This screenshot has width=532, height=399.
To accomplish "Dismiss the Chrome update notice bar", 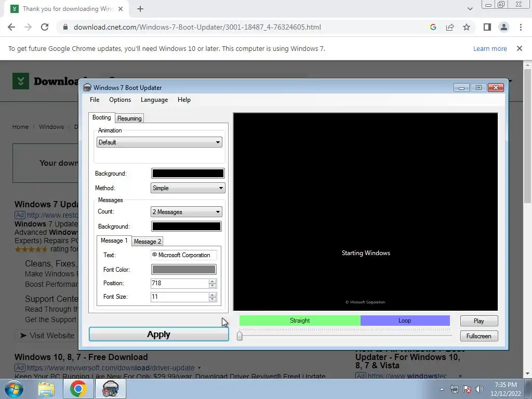I will (520, 48).
